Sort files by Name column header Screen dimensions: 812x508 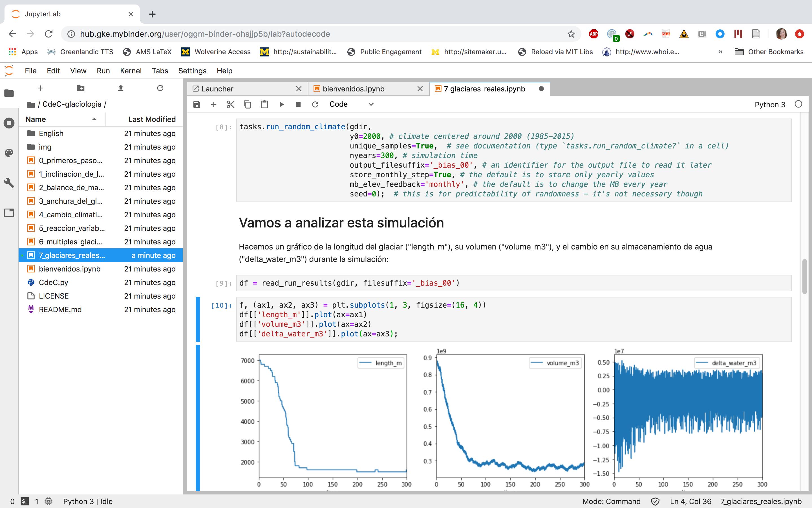(62, 119)
